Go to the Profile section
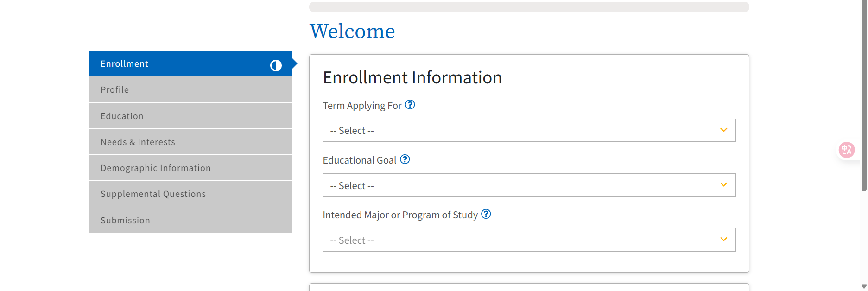 coord(190,89)
